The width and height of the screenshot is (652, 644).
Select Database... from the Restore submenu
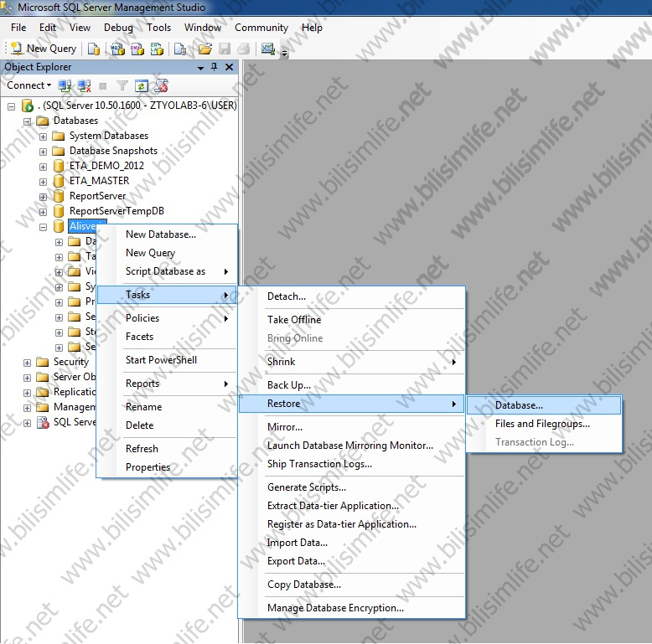(x=519, y=405)
